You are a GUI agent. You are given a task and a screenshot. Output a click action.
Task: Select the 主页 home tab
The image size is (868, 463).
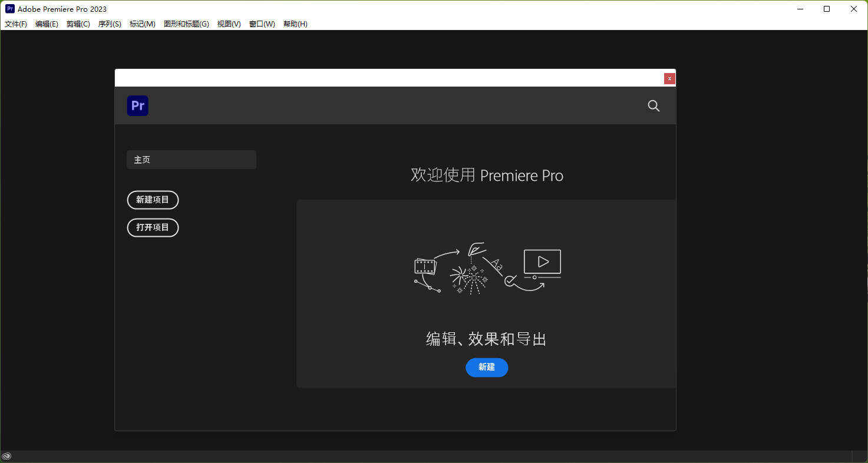click(x=192, y=160)
